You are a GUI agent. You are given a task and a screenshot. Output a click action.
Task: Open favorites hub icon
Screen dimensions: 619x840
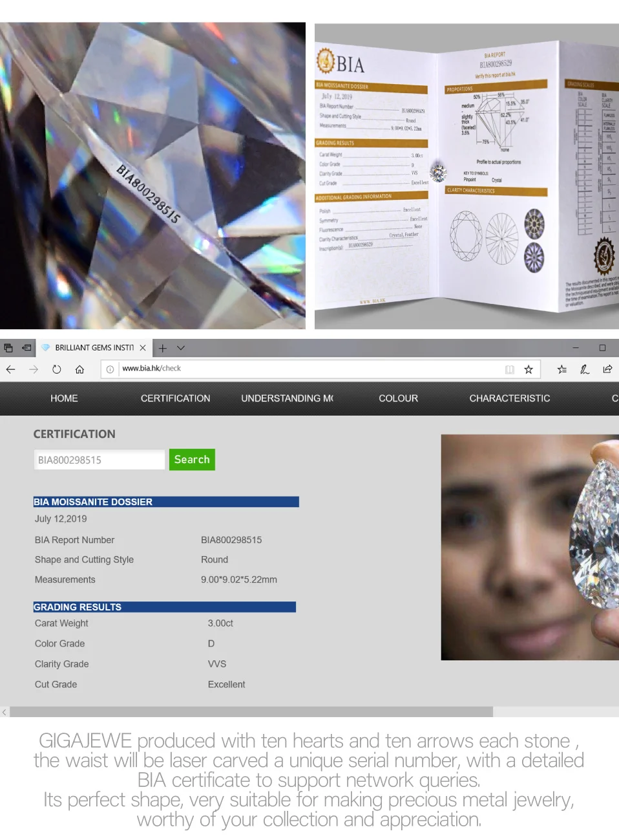point(562,369)
